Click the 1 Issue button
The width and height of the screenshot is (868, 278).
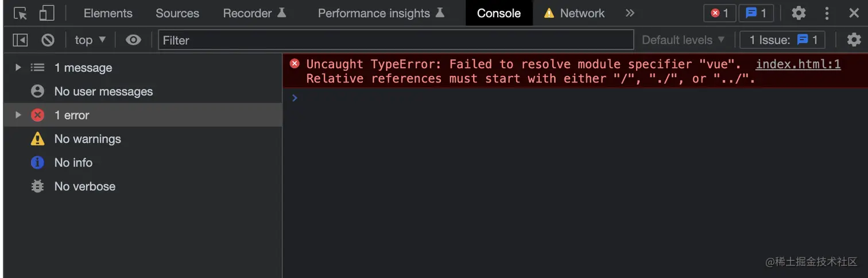[782, 40]
